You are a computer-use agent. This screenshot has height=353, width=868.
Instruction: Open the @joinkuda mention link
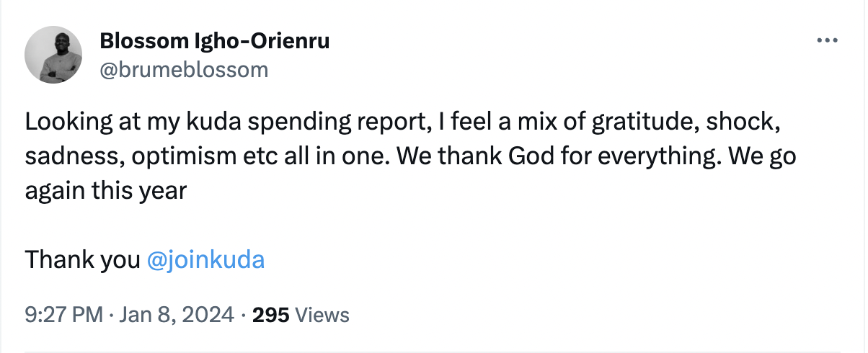click(205, 259)
